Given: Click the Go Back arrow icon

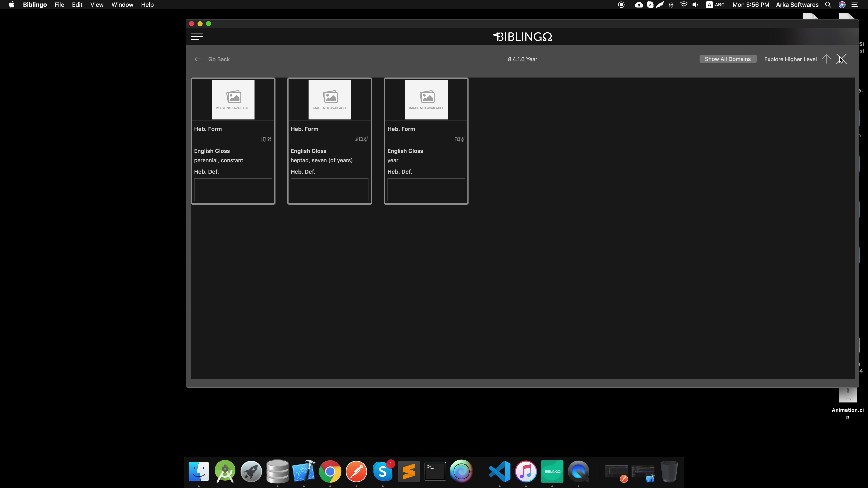Looking at the screenshot, I should (x=198, y=59).
